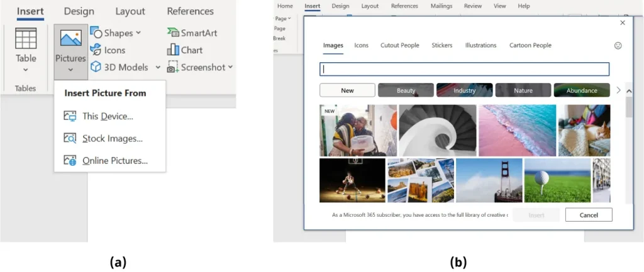Insert a Chart from the ribbon
The height and width of the screenshot is (272, 644).
tap(185, 50)
